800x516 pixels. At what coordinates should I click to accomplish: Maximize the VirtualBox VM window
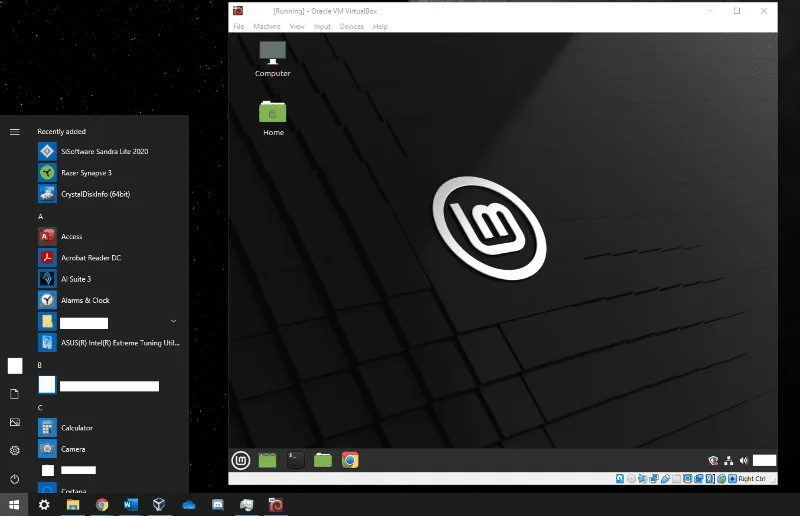click(737, 11)
